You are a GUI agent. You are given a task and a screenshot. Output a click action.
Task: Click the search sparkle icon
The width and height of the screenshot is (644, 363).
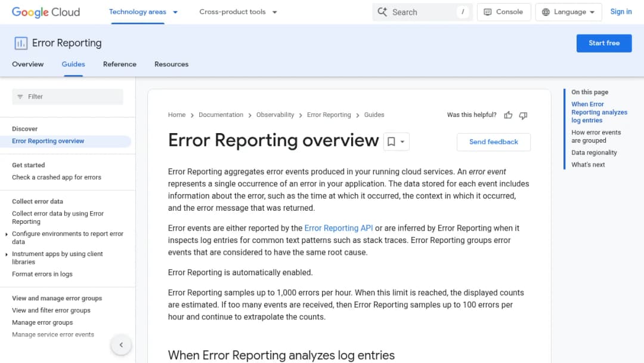(382, 12)
